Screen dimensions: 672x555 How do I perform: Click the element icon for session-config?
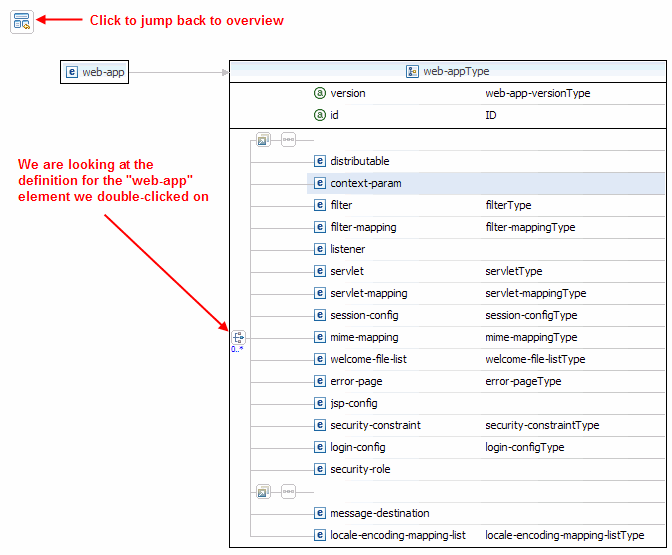[x=320, y=315]
